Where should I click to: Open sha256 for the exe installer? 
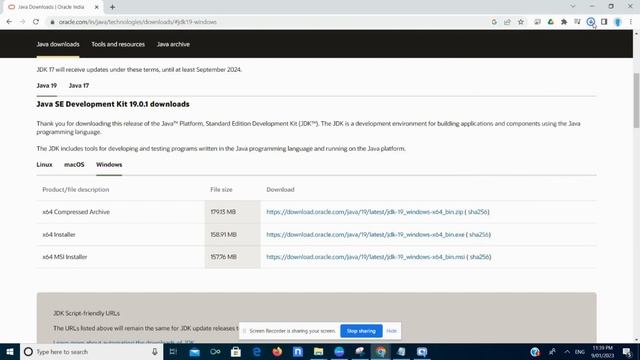(x=479, y=235)
